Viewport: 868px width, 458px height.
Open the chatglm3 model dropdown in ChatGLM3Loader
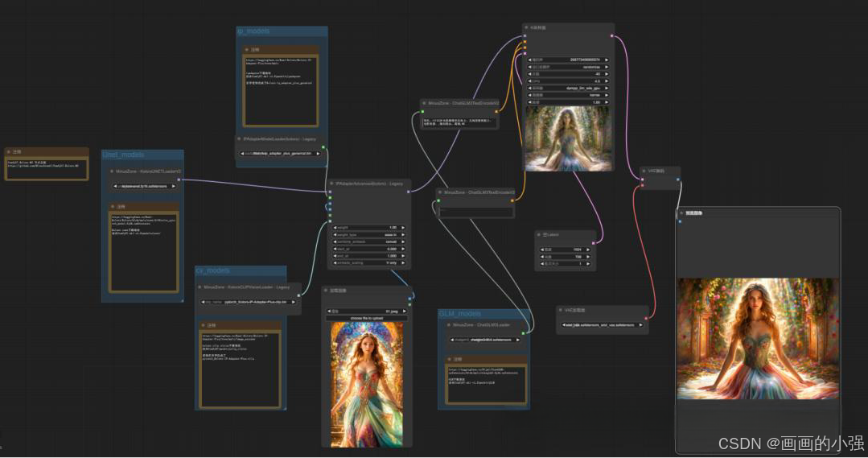click(485, 340)
